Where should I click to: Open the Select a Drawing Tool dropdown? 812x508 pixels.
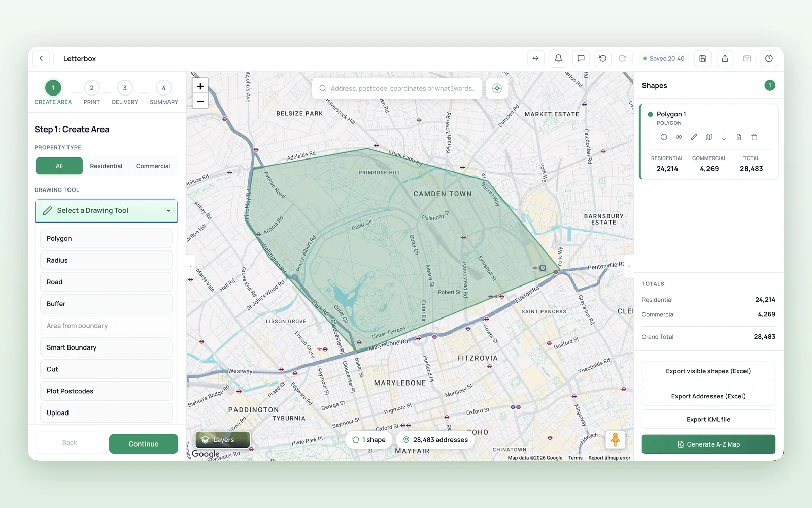(106, 211)
